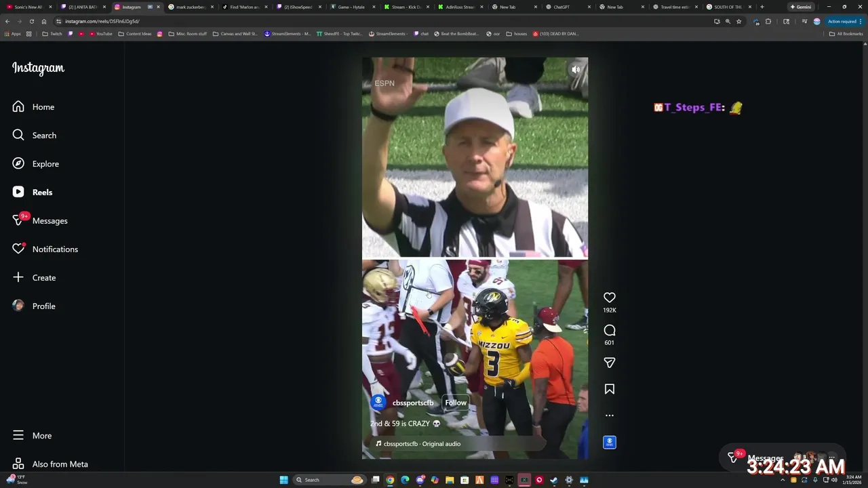
Task: Open Misc. Room stuff bookmark folder
Action: pyautogui.click(x=187, y=34)
